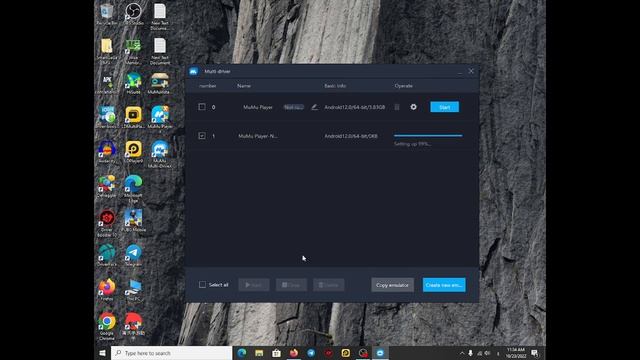This screenshot has width=640, height=360.
Task: Select LDPlayer9 desktop shortcut
Action: [133, 151]
